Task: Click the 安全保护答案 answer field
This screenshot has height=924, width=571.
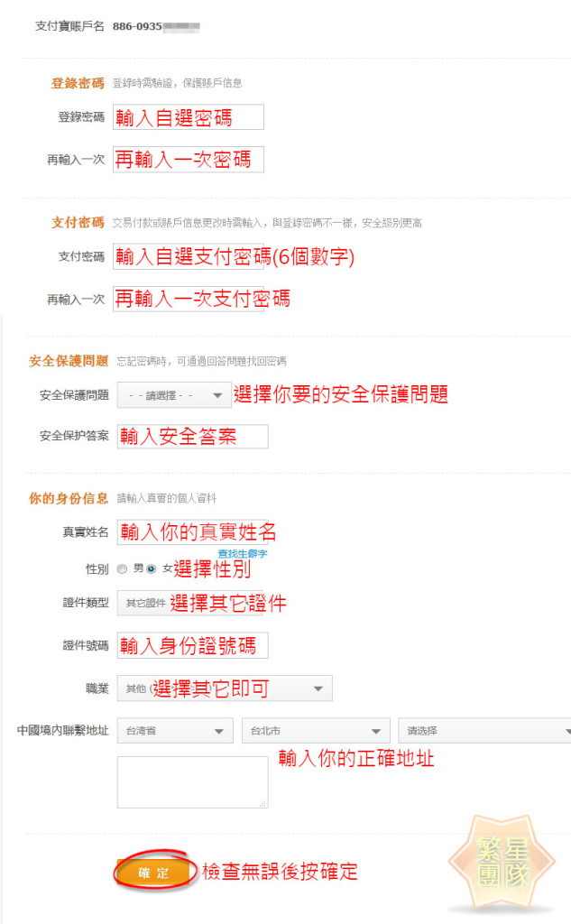Action: [x=192, y=437]
